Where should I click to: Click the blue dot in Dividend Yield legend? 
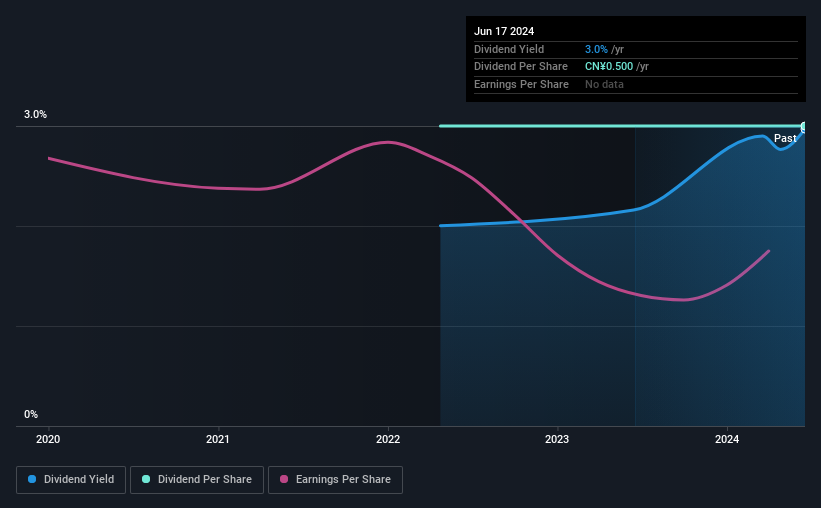coord(32,480)
